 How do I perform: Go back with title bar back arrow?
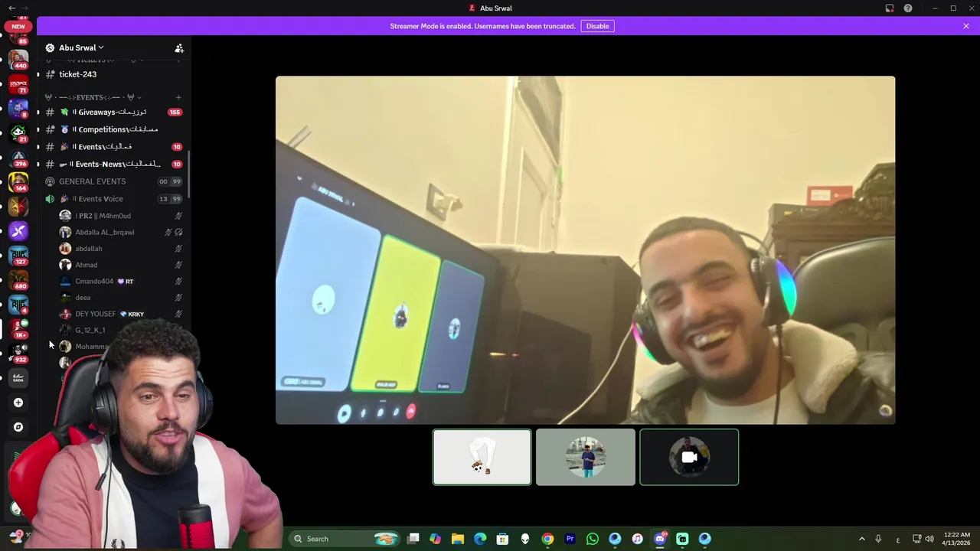11,8
